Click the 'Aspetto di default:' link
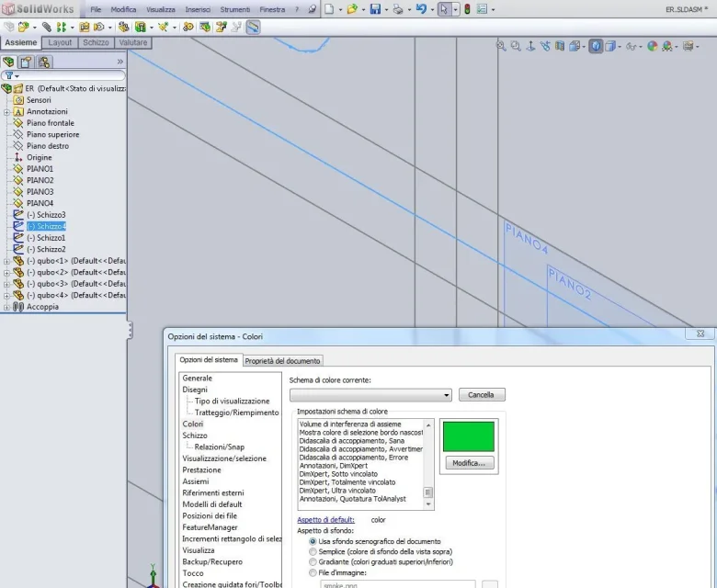Viewport: 717px width, 588px height. coord(325,520)
